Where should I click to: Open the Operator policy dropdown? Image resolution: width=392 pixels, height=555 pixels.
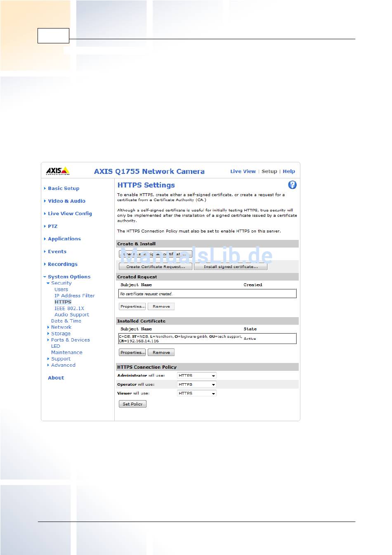[x=197, y=384]
